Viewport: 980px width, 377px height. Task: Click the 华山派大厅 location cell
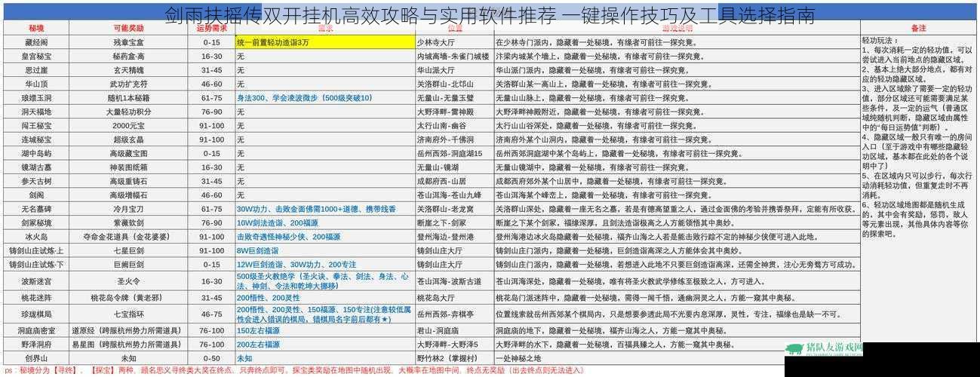tap(454, 70)
